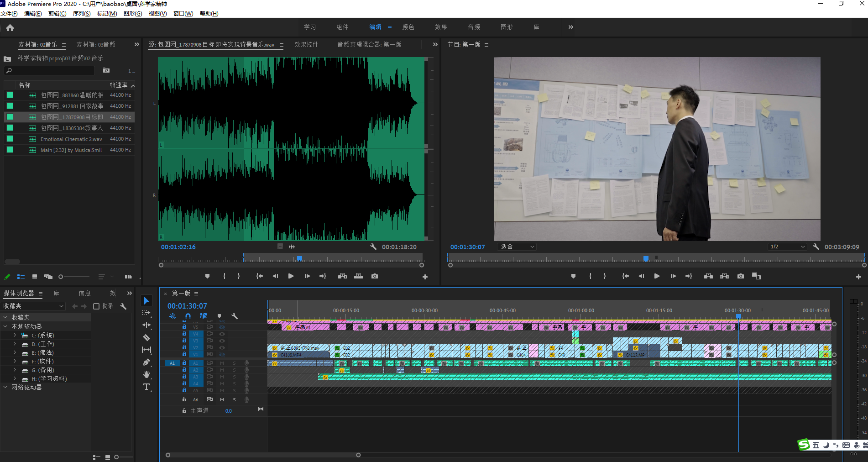Click the bin icon size zoom slider
This screenshot has height=462, width=868.
tap(61, 277)
